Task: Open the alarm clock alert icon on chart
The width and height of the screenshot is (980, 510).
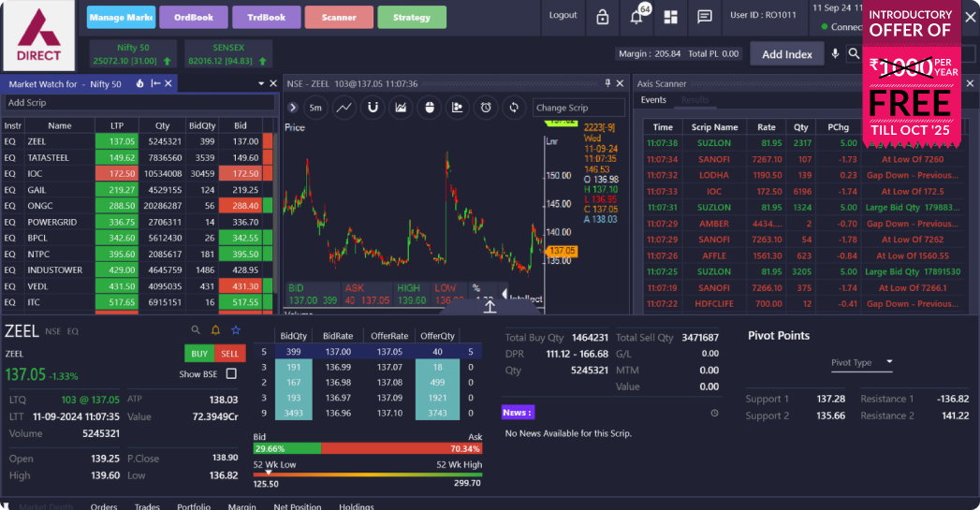Action: coord(486,108)
